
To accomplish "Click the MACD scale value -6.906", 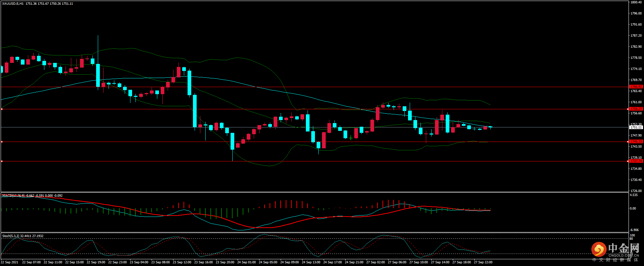I will 634,230.
